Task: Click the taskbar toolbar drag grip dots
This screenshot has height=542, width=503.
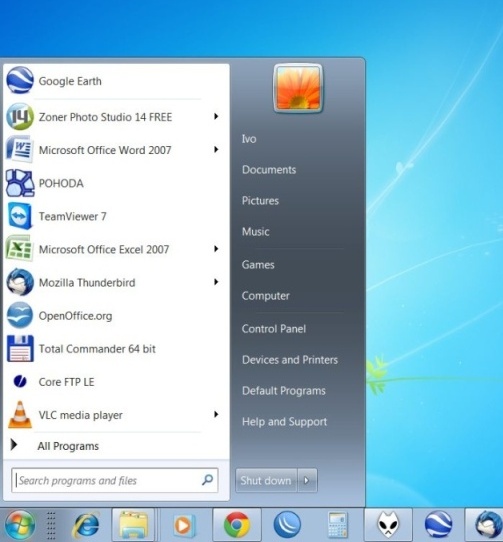Action: point(51,525)
